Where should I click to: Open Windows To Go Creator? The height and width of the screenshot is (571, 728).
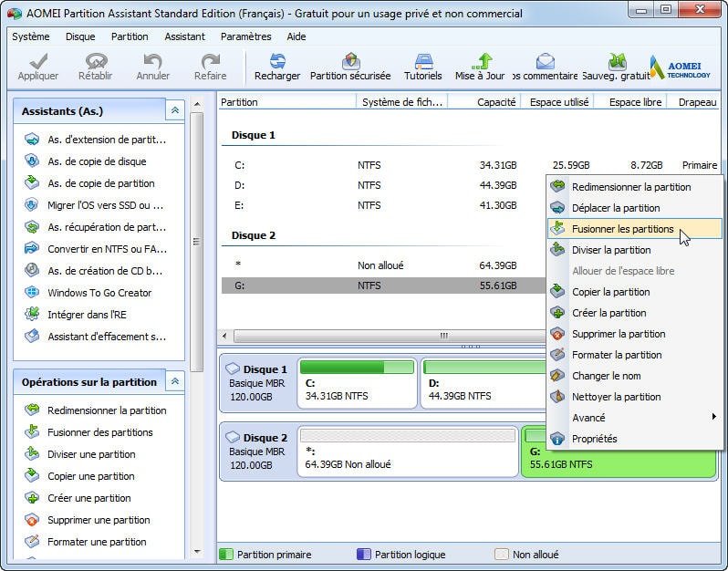(x=88, y=293)
